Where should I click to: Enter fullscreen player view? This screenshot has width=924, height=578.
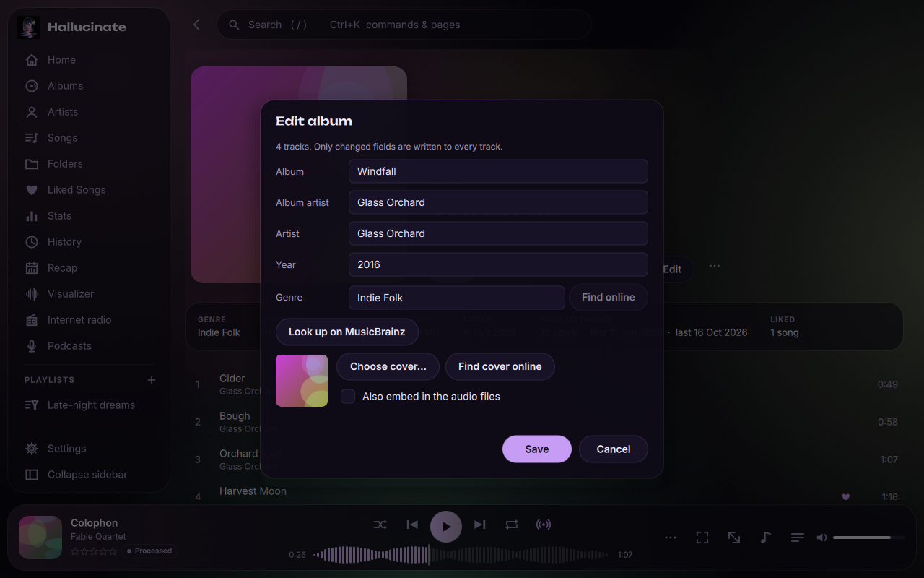[x=702, y=538]
